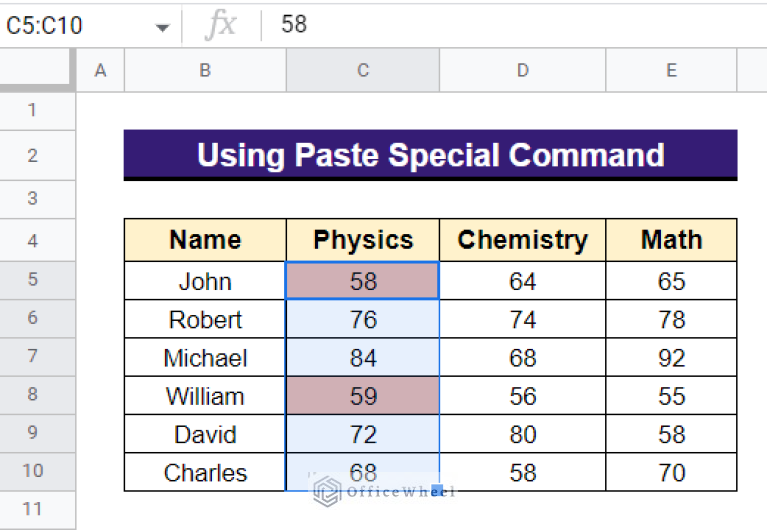This screenshot has width=767, height=530.
Task: Click the fx function icon
Action: pos(221,24)
